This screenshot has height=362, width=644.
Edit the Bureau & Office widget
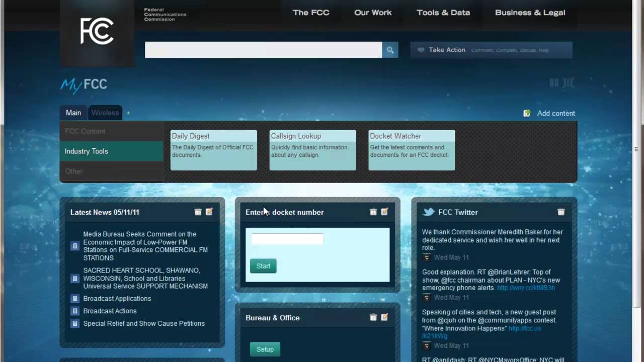click(384, 317)
